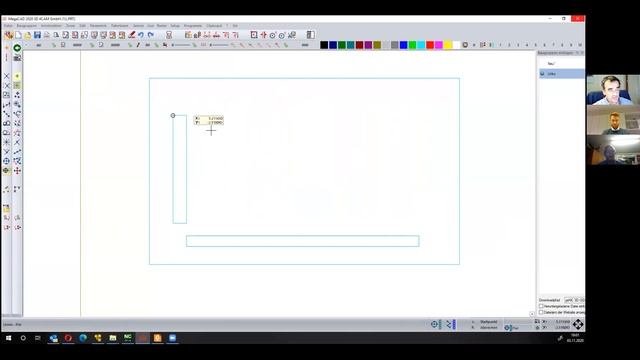This screenshot has height=360, width=640.
Task: Open the NC application in the taskbar
Action: click(128, 338)
